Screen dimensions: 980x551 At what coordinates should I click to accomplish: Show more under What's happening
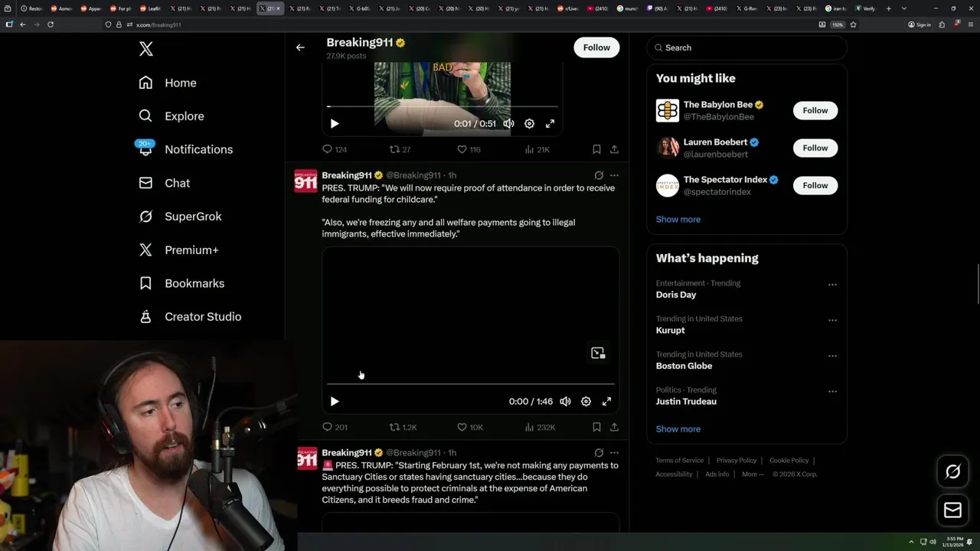click(678, 429)
